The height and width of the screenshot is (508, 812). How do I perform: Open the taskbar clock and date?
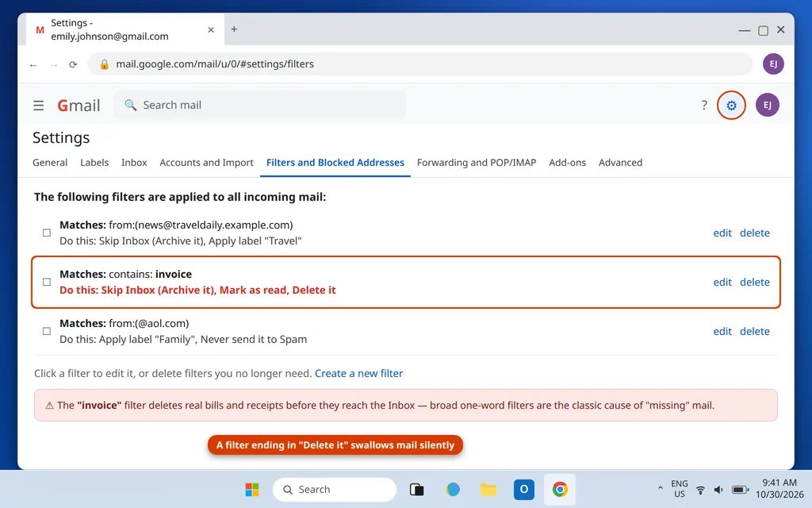pyautogui.click(x=779, y=488)
